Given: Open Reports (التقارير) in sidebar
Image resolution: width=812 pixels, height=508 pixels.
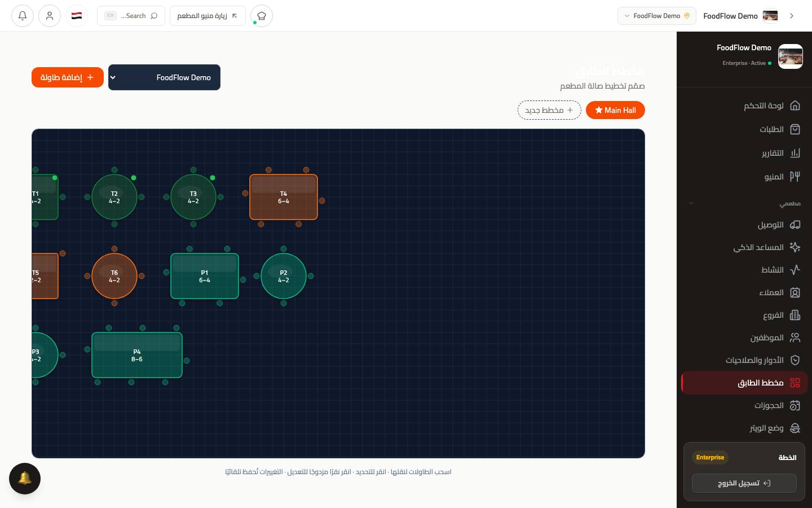Looking at the screenshot, I should pyautogui.click(x=744, y=153).
